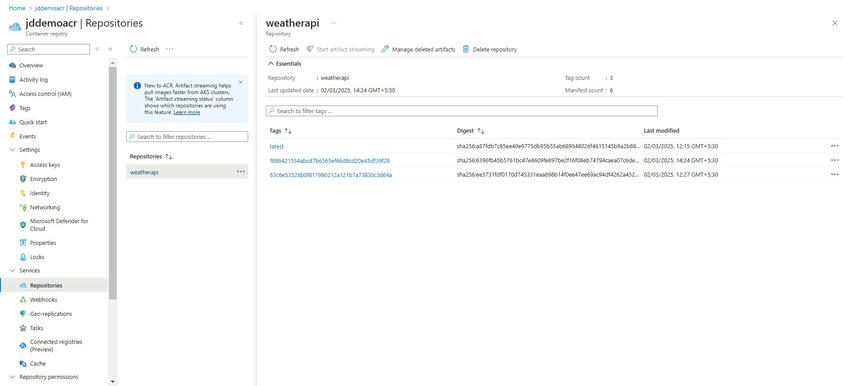Click Microsoft Defender for Cloud icon
The image size is (850, 386).
click(x=23, y=224)
